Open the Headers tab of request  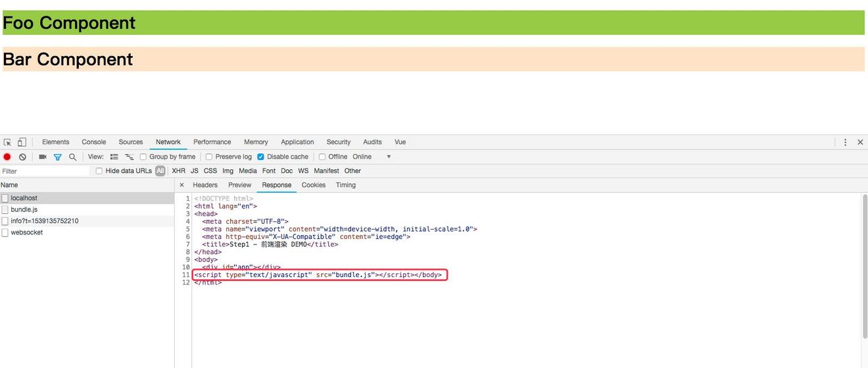pos(205,185)
